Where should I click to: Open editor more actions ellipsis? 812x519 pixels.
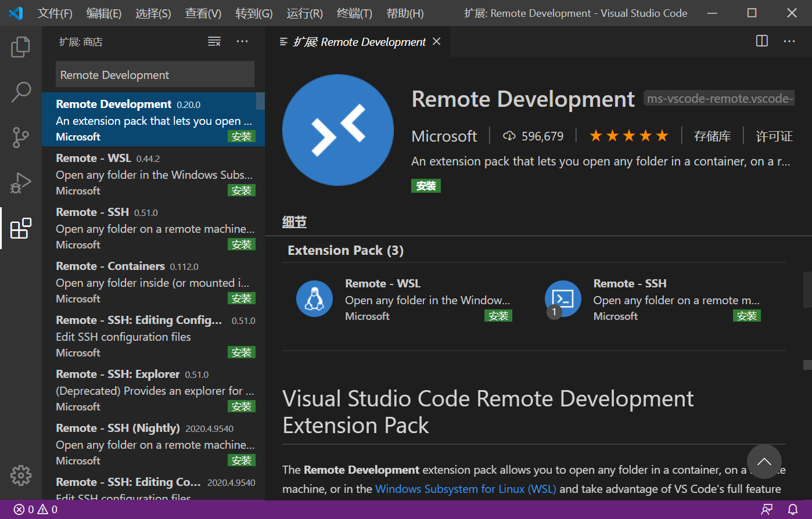pyautogui.click(x=789, y=41)
